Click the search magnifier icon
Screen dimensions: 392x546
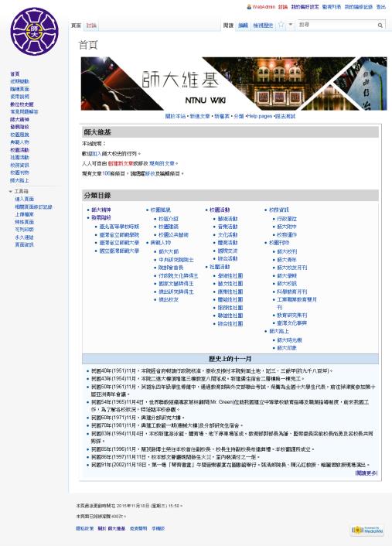point(380,25)
